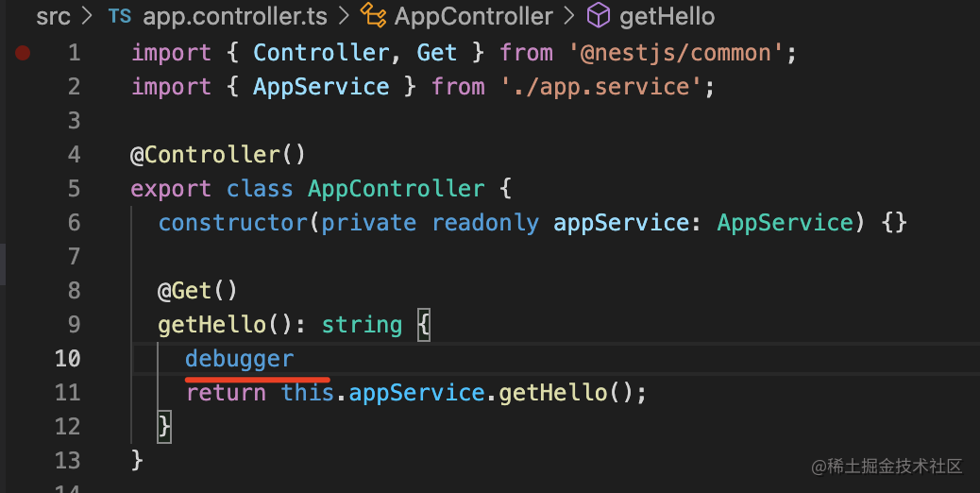Open the src folder breadcrumb
Image resolution: width=980 pixels, height=493 pixels.
[x=54, y=16]
